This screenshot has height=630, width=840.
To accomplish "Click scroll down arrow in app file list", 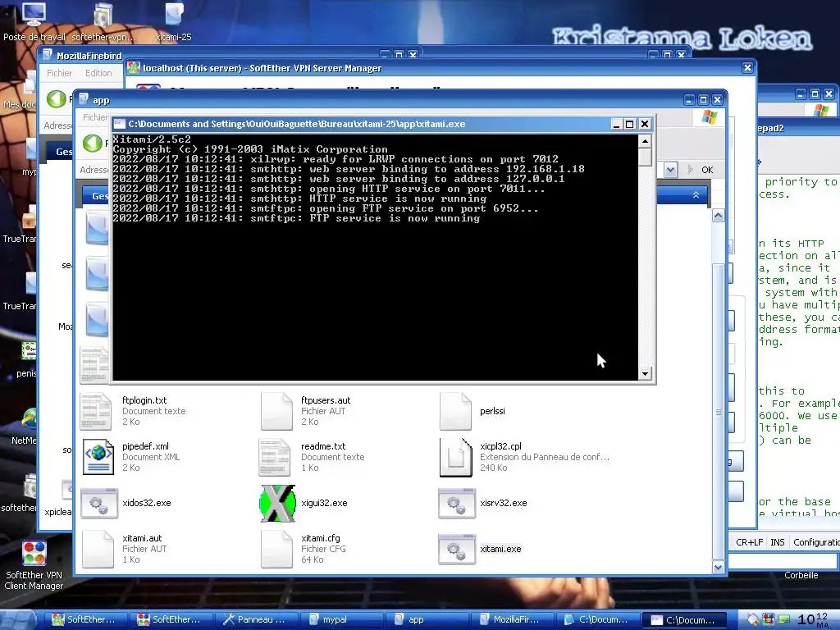I will [x=718, y=567].
